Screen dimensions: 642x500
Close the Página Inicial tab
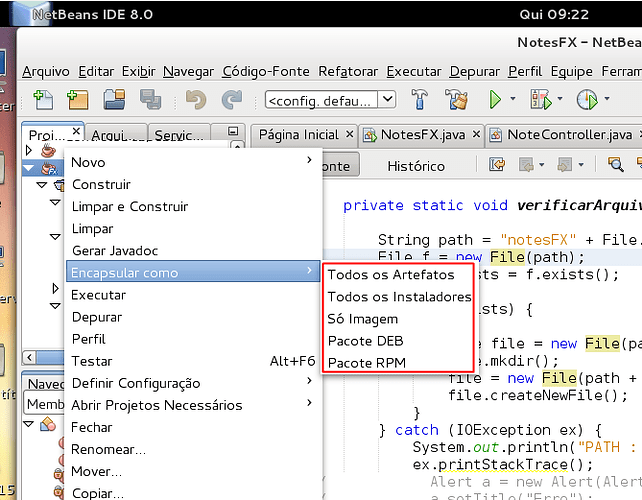tap(349, 134)
